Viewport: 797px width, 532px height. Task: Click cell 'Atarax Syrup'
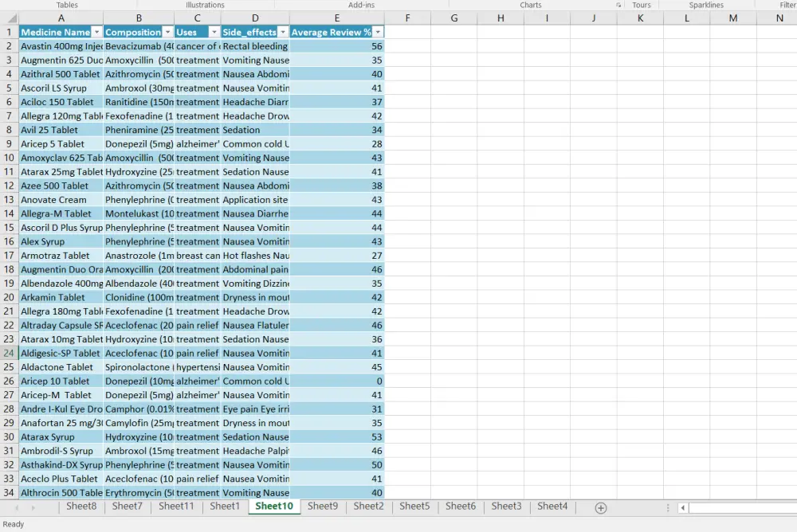click(61, 437)
